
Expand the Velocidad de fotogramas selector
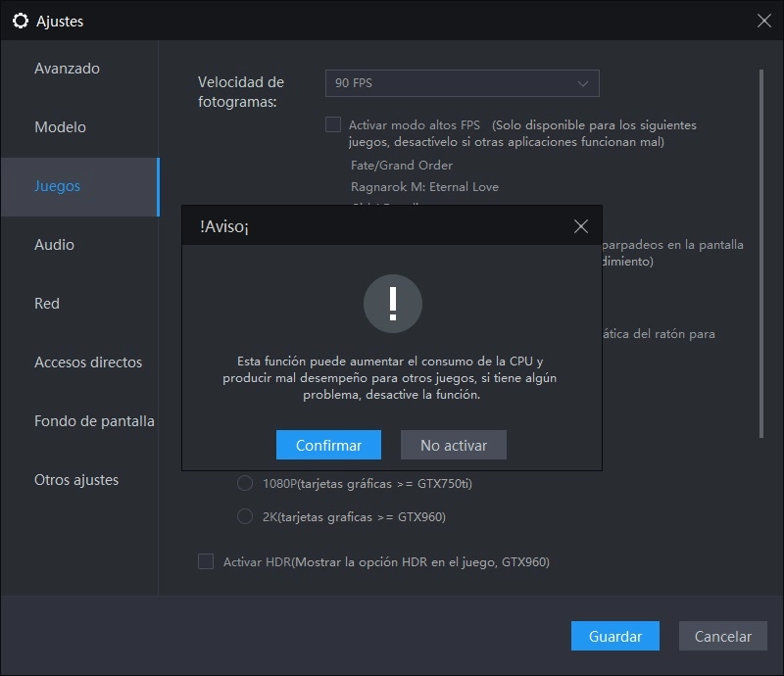click(461, 83)
